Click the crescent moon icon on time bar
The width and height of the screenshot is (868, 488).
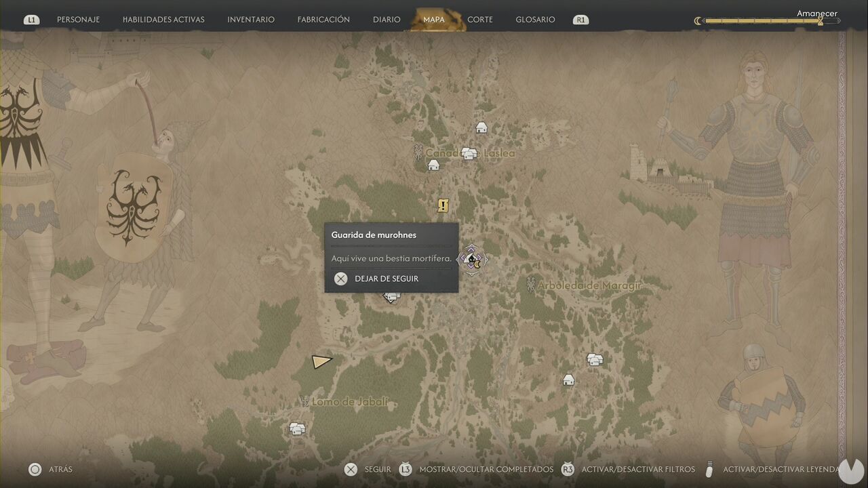click(698, 21)
